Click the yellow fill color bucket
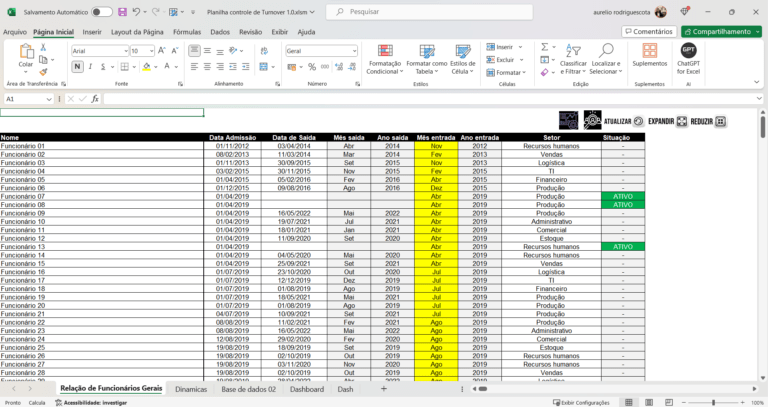The height and width of the screenshot is (407, 768). [x=146, y=67]
